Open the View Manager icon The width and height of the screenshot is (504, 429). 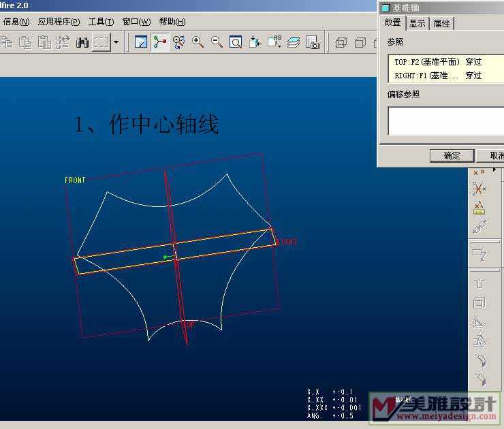(x=313, y=42)
